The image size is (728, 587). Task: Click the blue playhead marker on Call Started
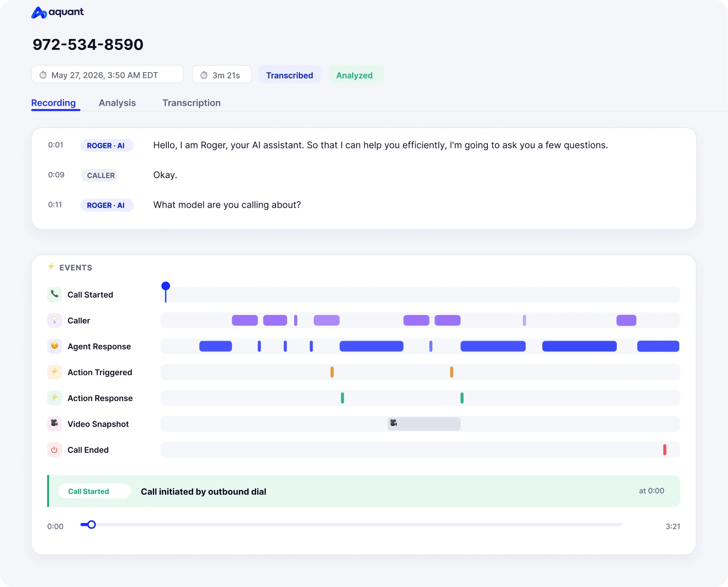click(166, 292)
